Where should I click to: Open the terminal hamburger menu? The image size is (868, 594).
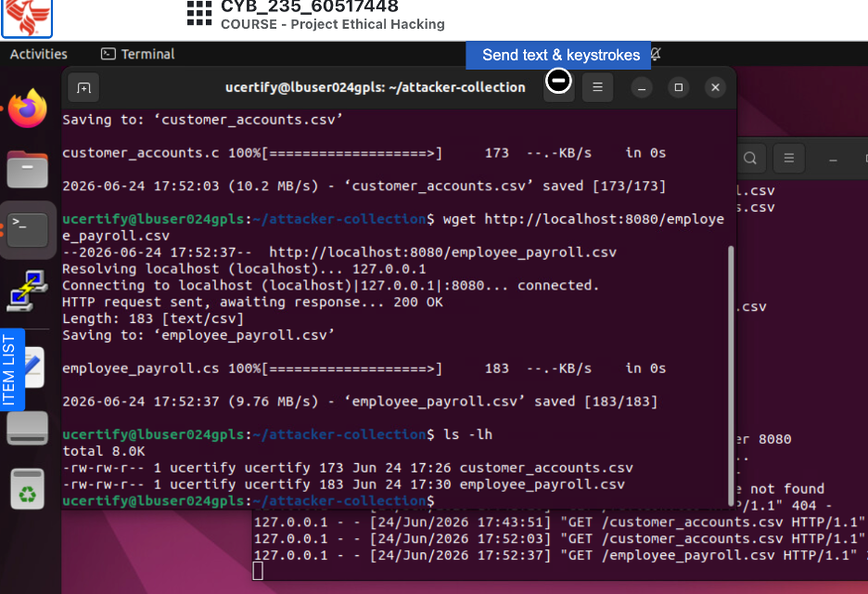(597, 87)
